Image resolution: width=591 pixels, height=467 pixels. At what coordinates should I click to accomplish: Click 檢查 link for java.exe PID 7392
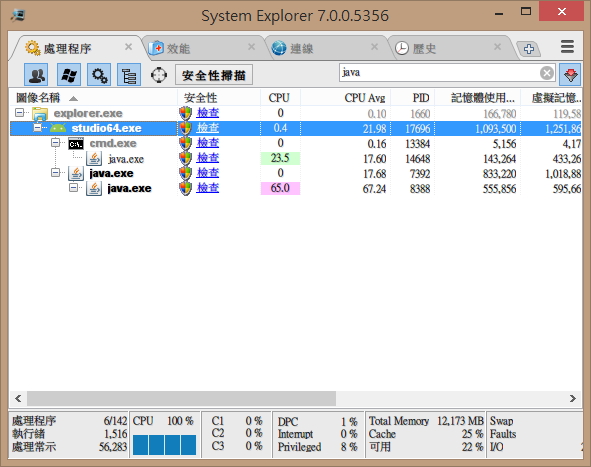[x=207, y=173]
